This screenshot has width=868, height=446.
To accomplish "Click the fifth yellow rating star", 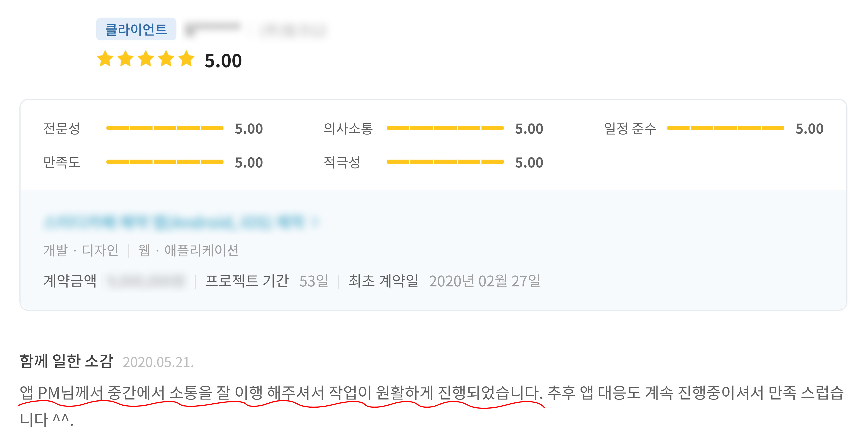I will [x=187, y=59].
